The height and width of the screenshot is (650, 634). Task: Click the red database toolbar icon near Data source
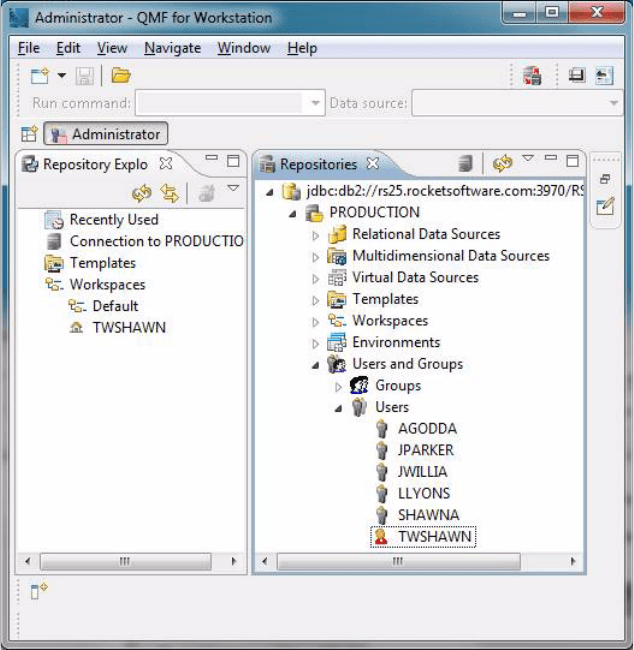[x=532, y=76]
